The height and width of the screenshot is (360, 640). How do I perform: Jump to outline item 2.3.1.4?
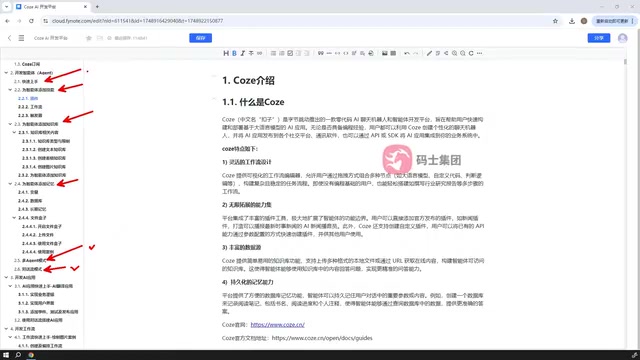pyautogui.click(x=44, y=167)
